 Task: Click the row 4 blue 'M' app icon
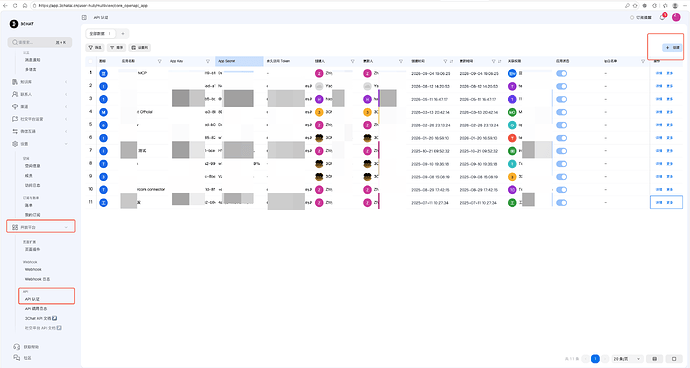pos(103,112)
